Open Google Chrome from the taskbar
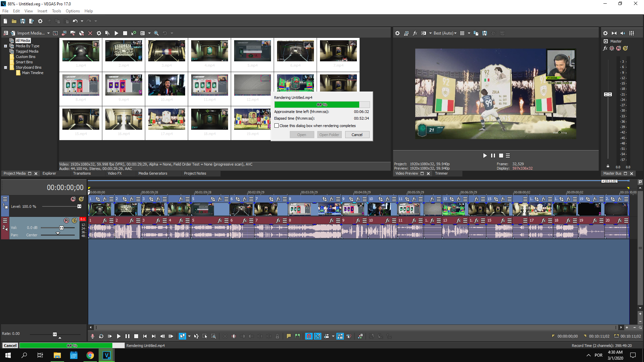The height and width of the screenshot is (362, 644). pyautogui.click(x=90, y=355)
